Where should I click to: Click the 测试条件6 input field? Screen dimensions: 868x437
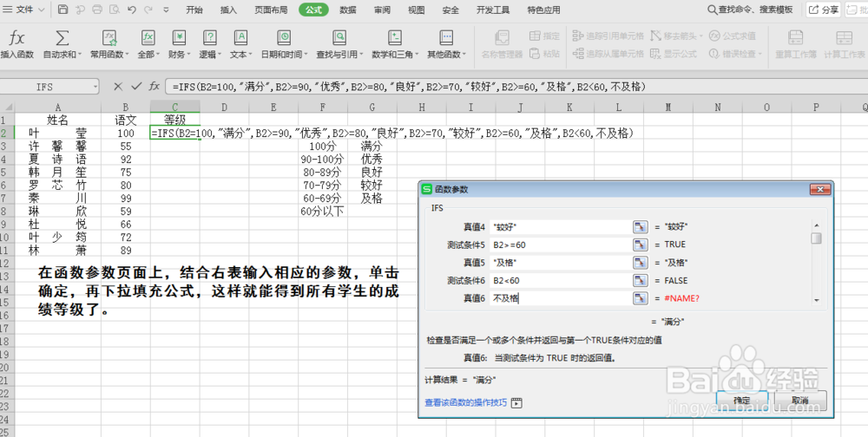pyautogui.click(x=560, y=280)
